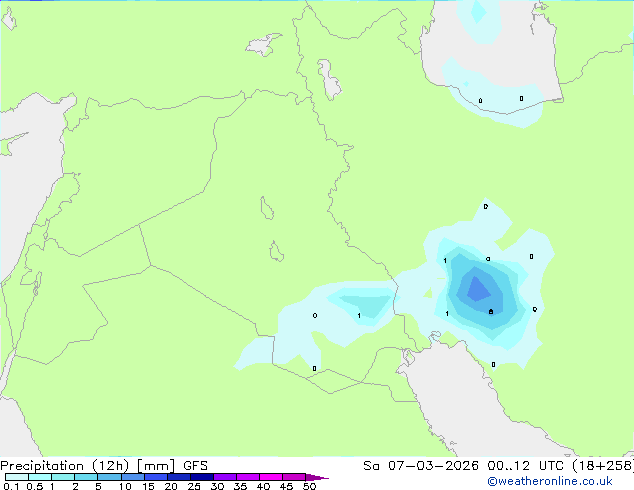This screenshot has height=490, width=634.
Task: Click the 0.1–0.5 mm legend color swatch
Action: click(17, 477)
